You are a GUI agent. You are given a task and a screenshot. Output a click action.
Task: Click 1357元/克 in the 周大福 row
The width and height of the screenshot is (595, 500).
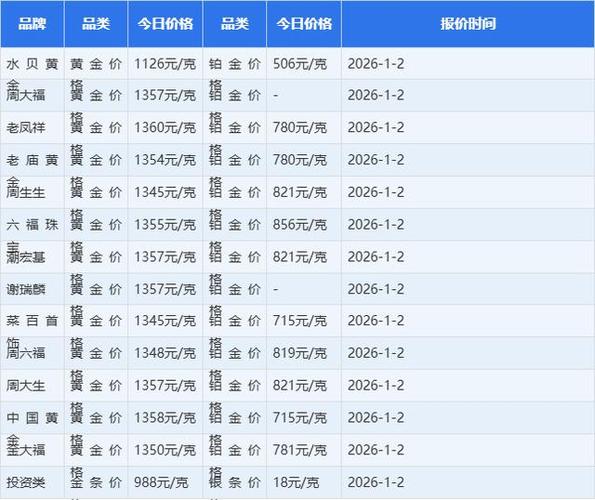[165, 95]
